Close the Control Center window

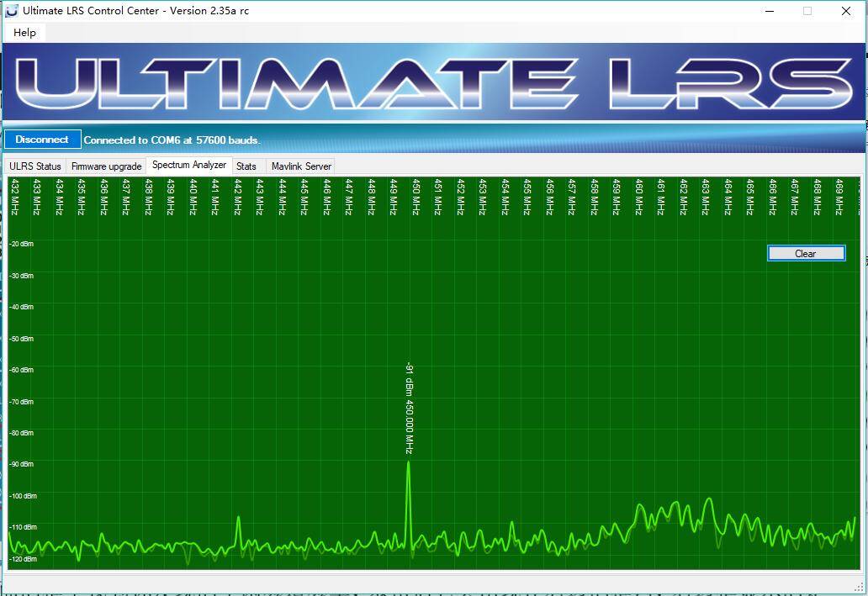tap(846, 11)
